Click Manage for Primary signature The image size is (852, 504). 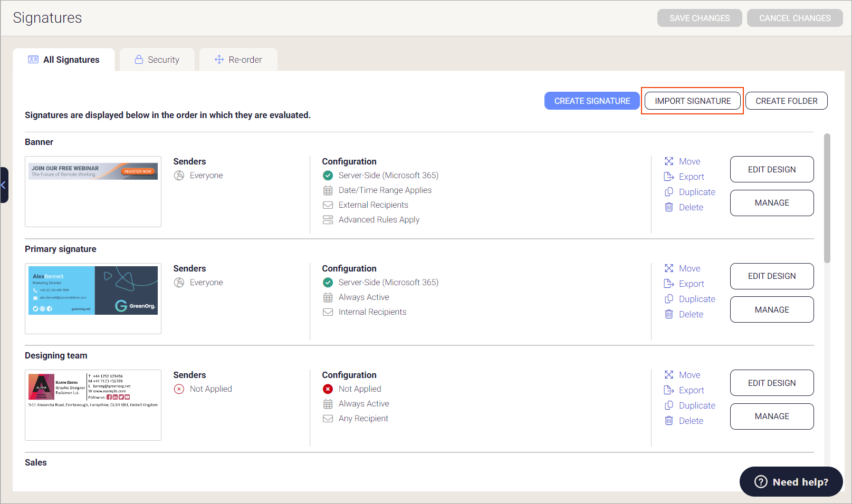[771, 309]
